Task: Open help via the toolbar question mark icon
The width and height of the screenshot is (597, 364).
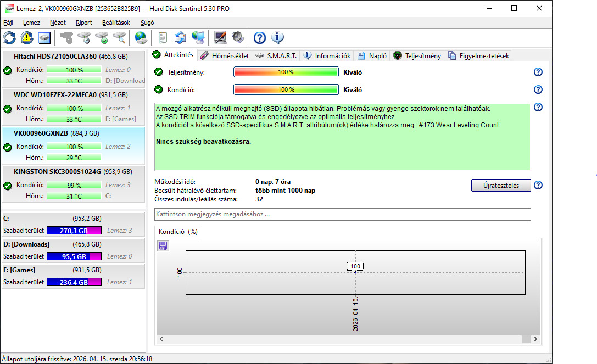Action: pos(260,38)
